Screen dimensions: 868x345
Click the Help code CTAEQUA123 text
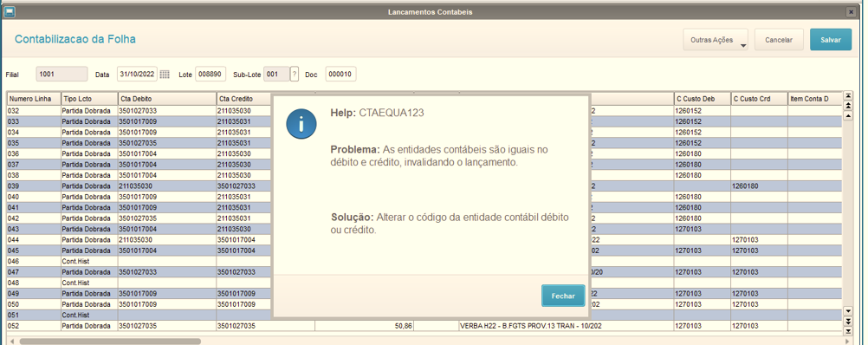(x=392, y=113)
